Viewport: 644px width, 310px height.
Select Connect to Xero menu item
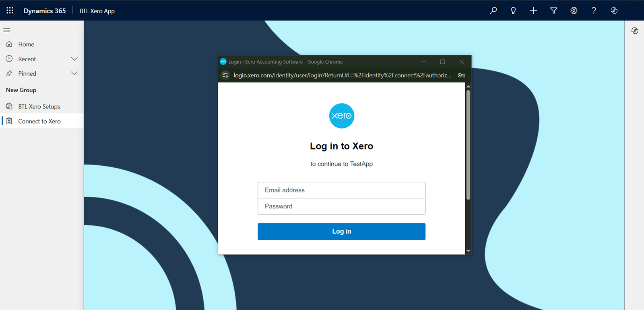(x=42, y=121)
